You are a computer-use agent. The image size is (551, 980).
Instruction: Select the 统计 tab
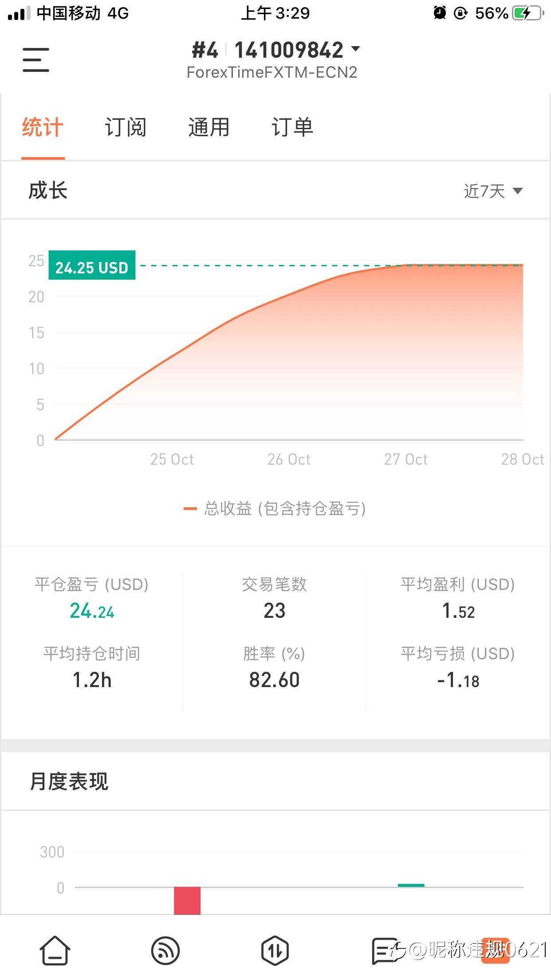pos(43,127)
